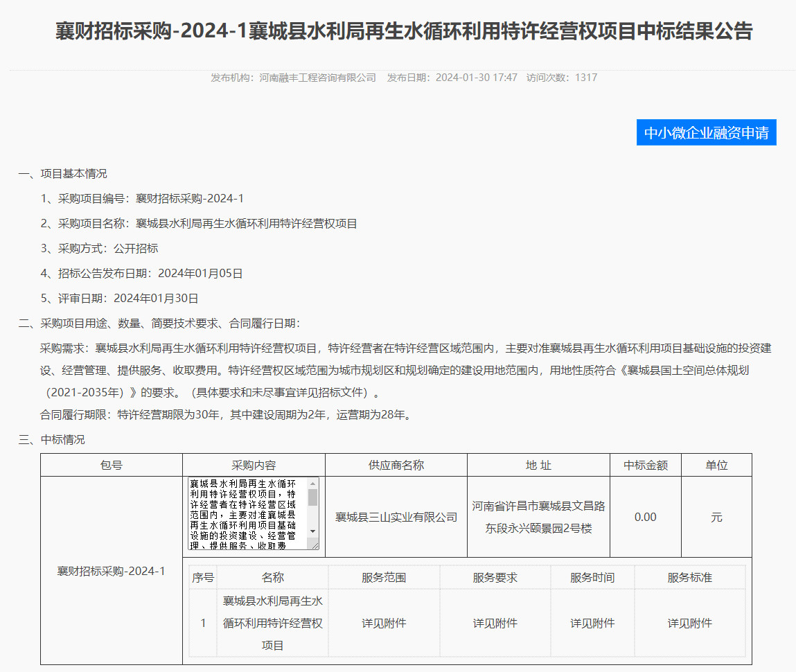Click the unit cell 元
Viewport: 796px width, 672px height.
pyautogui.click(x=716, y=518)
